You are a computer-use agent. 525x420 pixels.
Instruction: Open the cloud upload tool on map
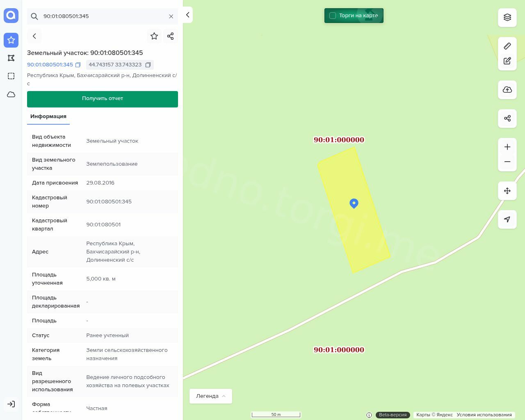[507, 90]
